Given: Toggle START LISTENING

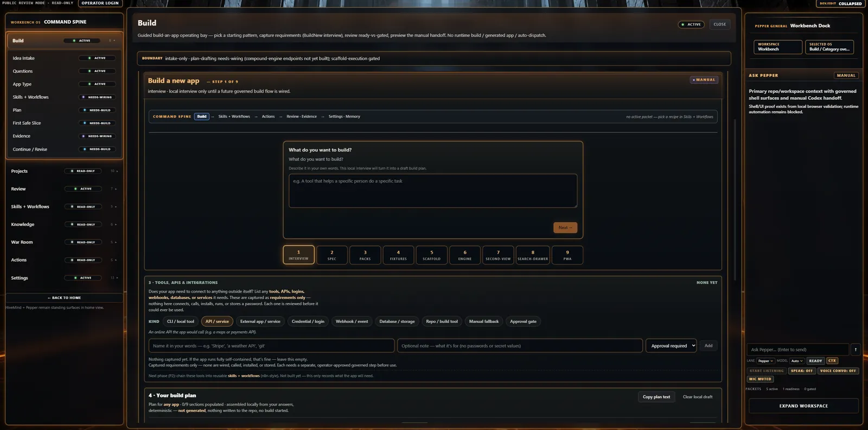Looking at the screenshot, I should point(767,371).
